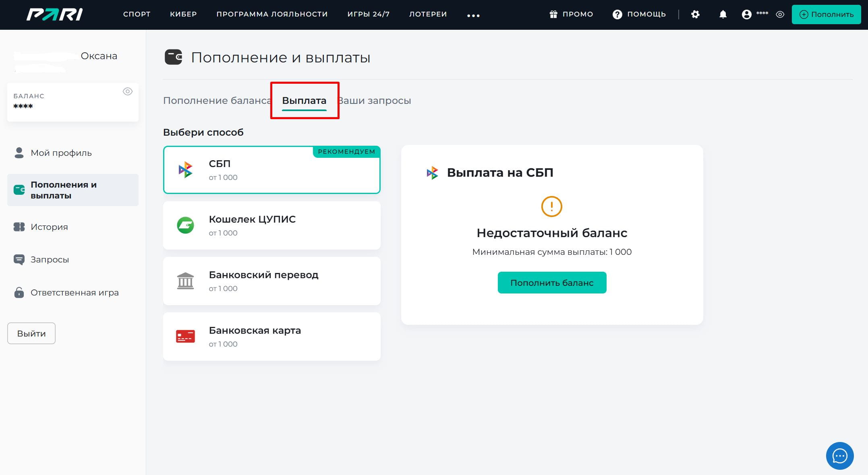Click the Пополнить баланс button
Viewport: 868px width, 475px height.
point(552,283)
